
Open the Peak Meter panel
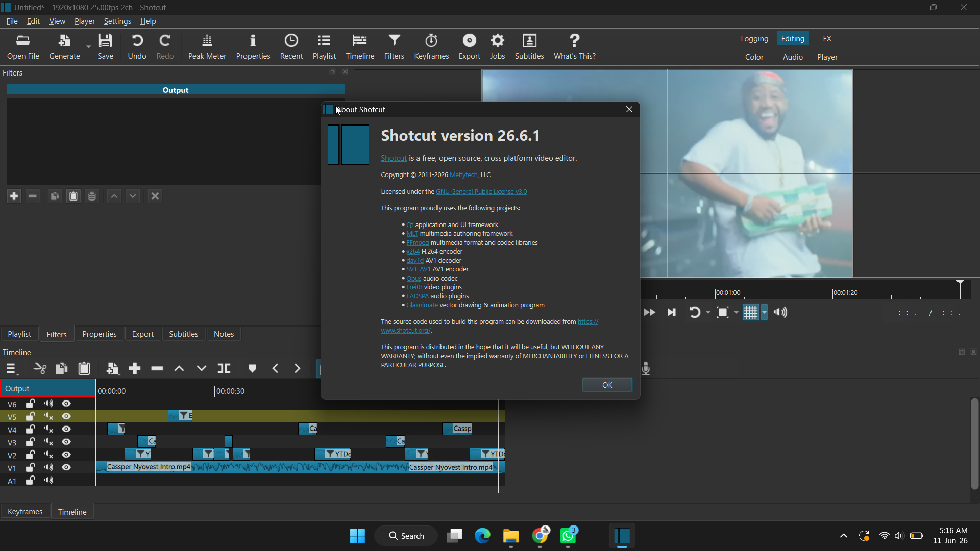click(x=207, y=47)
